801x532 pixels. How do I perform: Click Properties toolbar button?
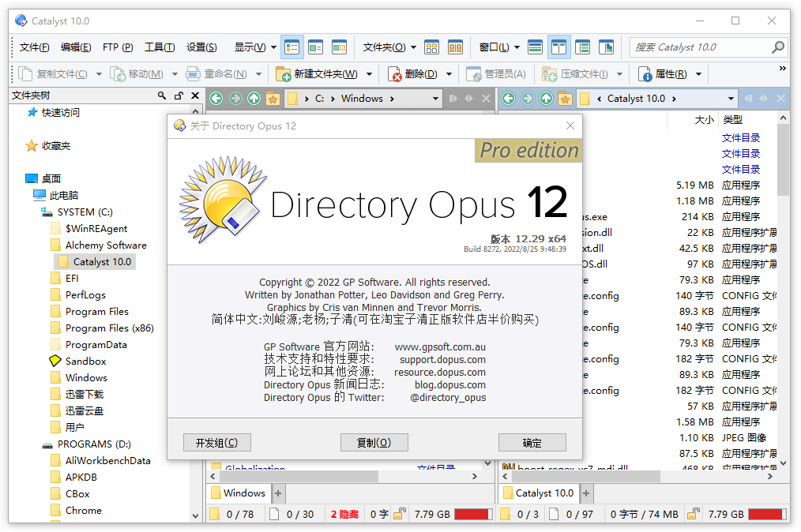click(x=663, y=74)
